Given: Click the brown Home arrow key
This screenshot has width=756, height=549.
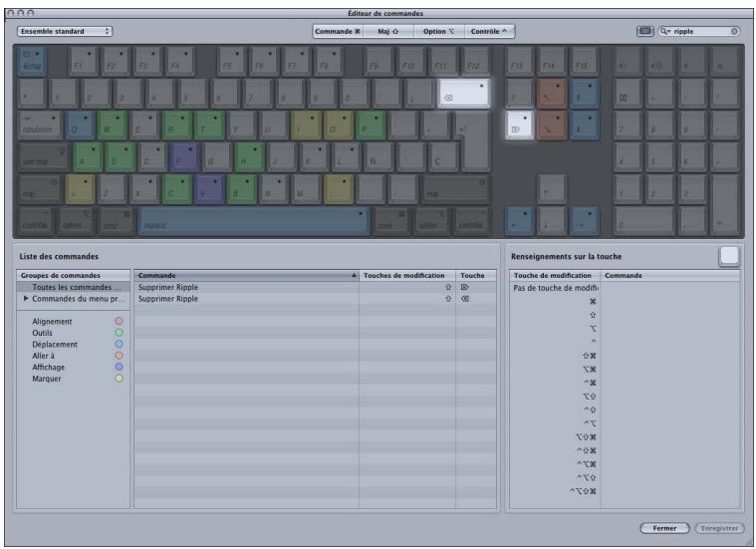Looking at the screenshot, I should coord(551,93).
